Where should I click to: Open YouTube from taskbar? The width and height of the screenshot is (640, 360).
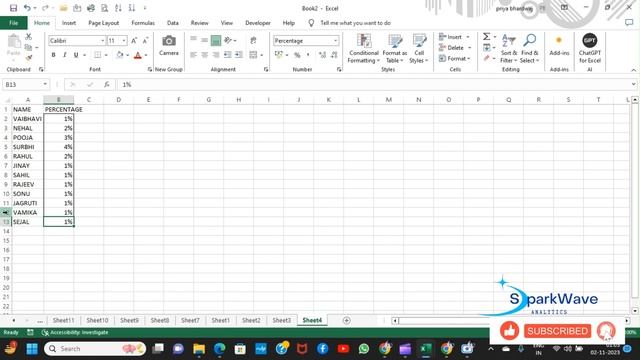(343, 349)
